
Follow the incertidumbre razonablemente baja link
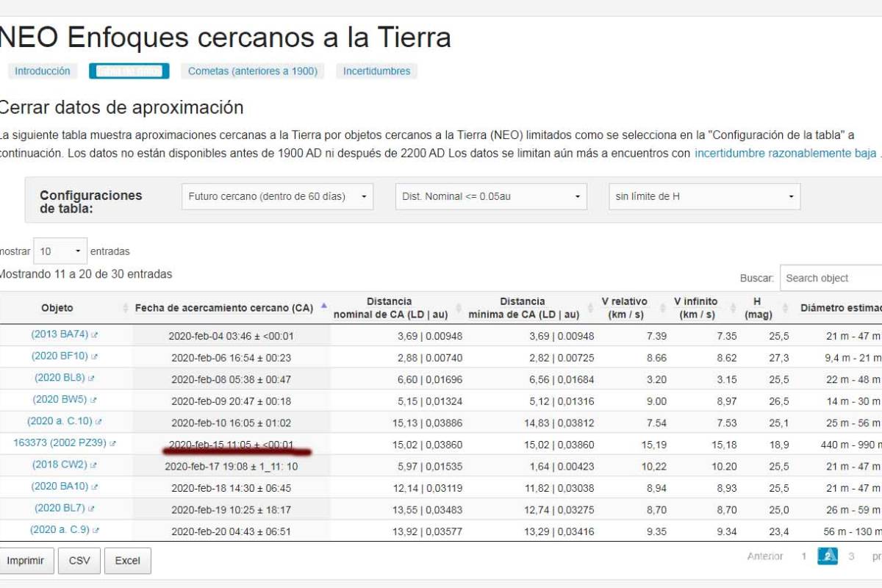785,154
